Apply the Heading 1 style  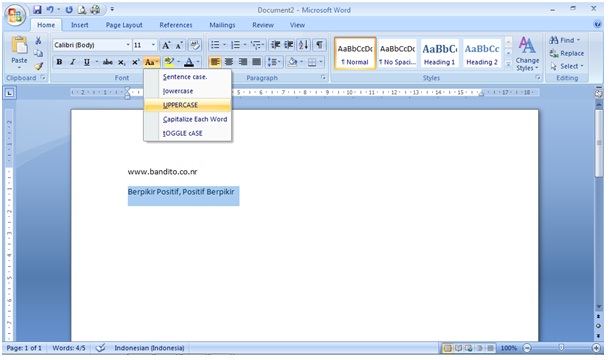coord(439,54)
